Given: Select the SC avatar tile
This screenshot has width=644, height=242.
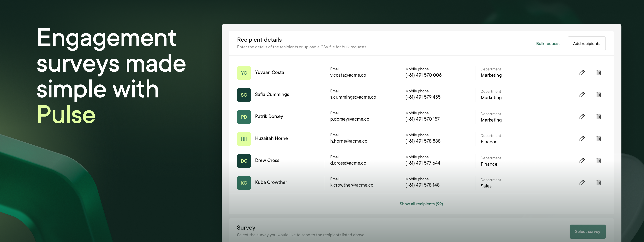Looking at the screenshot, I should pos(244,95).
